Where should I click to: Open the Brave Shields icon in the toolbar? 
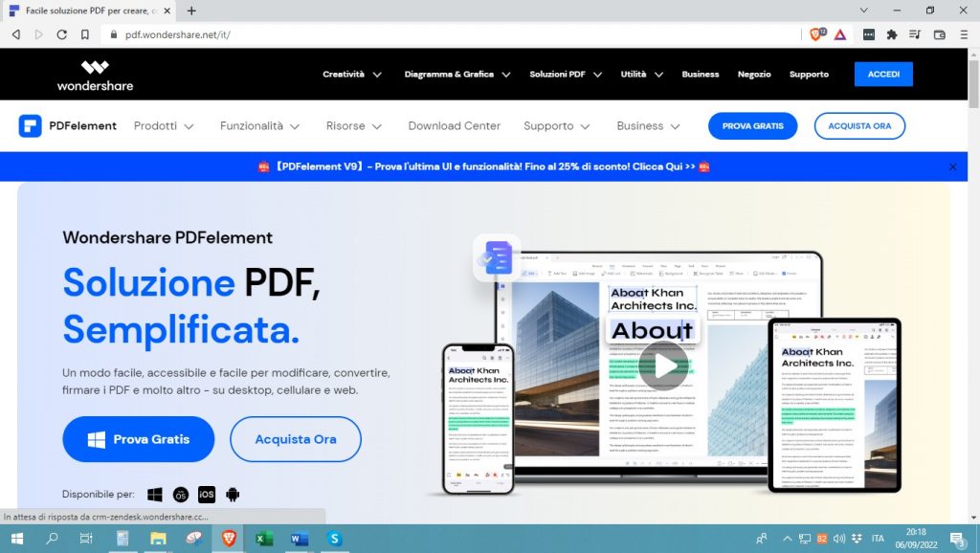[814, 34]
